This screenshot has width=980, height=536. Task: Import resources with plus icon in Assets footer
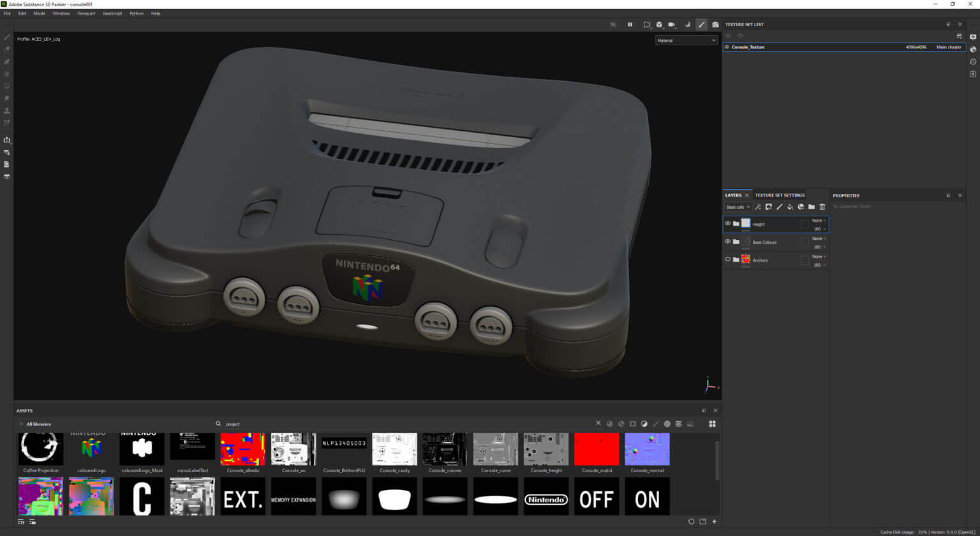click(714, 521)
